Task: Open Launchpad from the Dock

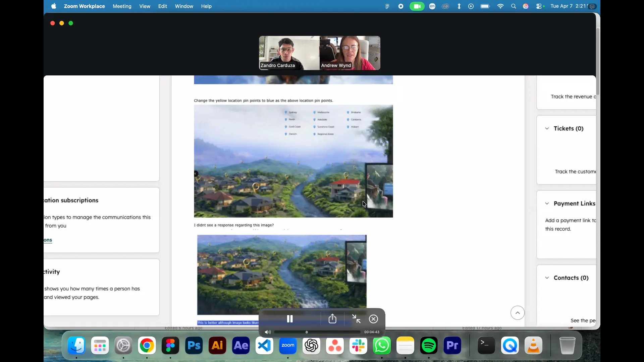Action: pos(100,345)
